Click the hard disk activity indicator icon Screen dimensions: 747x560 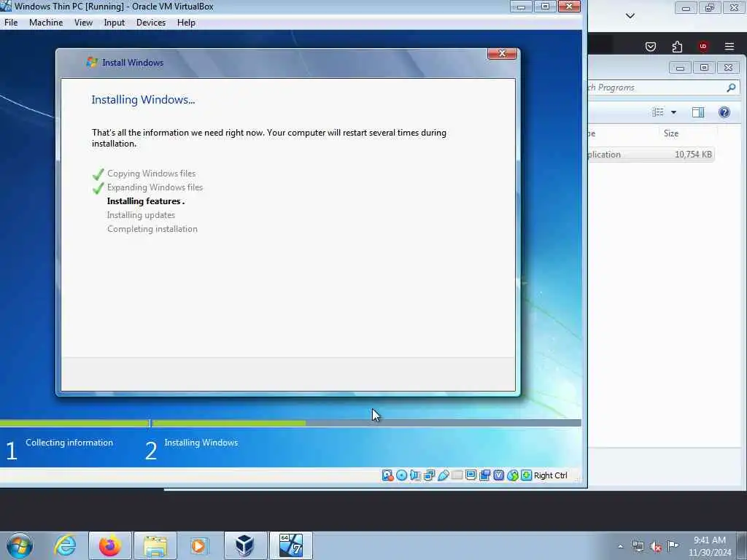coord(387,475)
